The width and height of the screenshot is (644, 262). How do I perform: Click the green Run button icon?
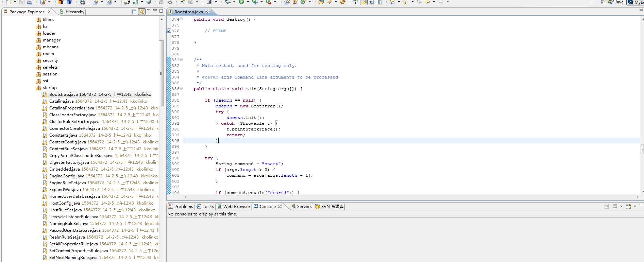click(x=241, y=2)
